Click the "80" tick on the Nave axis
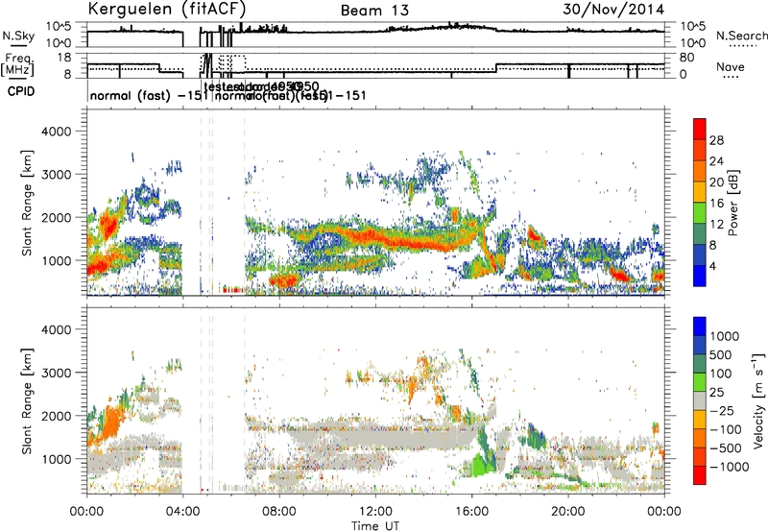This screenshot has width=768, height=532. pos(686,58)
